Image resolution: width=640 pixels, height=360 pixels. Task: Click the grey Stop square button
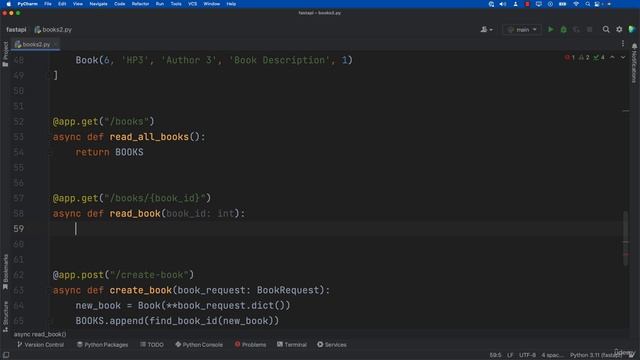click(589, 29)
